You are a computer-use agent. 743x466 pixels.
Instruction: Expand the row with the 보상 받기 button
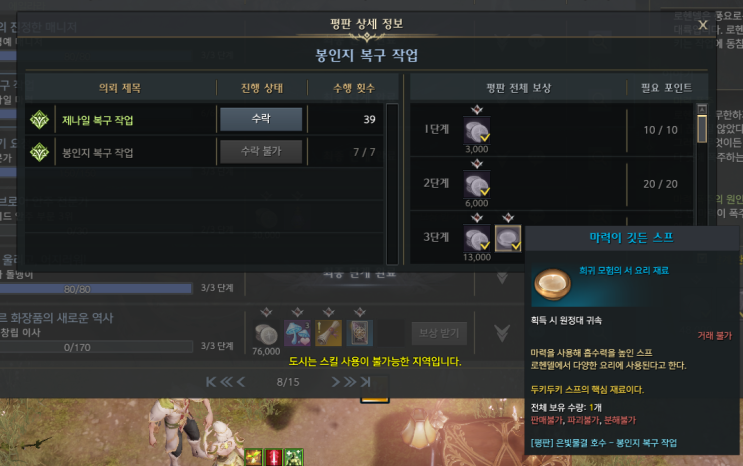click(502, 333)
